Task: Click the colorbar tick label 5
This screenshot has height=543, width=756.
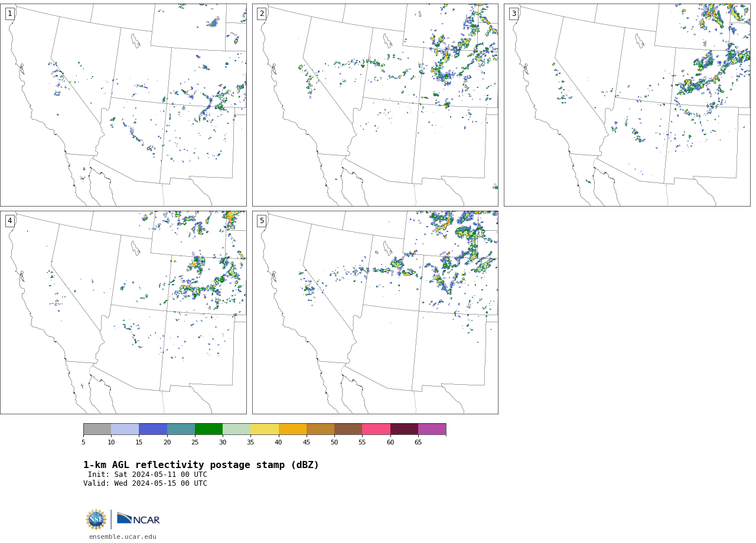Action: (x=83, y=442)
